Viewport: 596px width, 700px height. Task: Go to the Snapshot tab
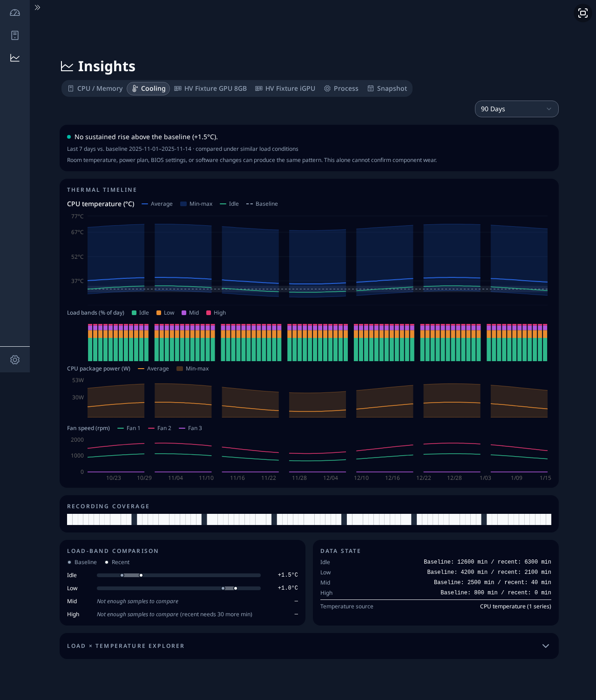(387, 88)
